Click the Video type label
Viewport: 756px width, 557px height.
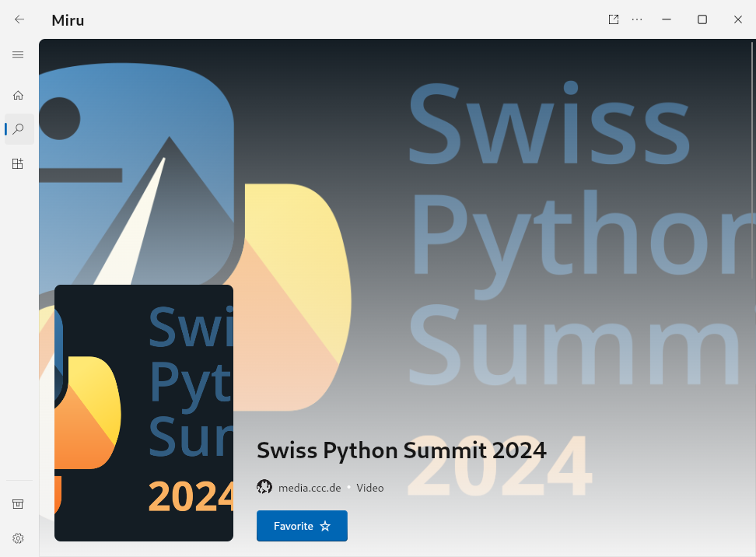pos(369,488)
